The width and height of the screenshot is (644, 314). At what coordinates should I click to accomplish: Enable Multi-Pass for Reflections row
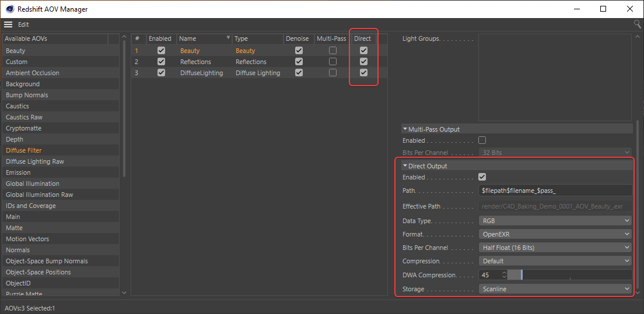[x=332, y=62]
